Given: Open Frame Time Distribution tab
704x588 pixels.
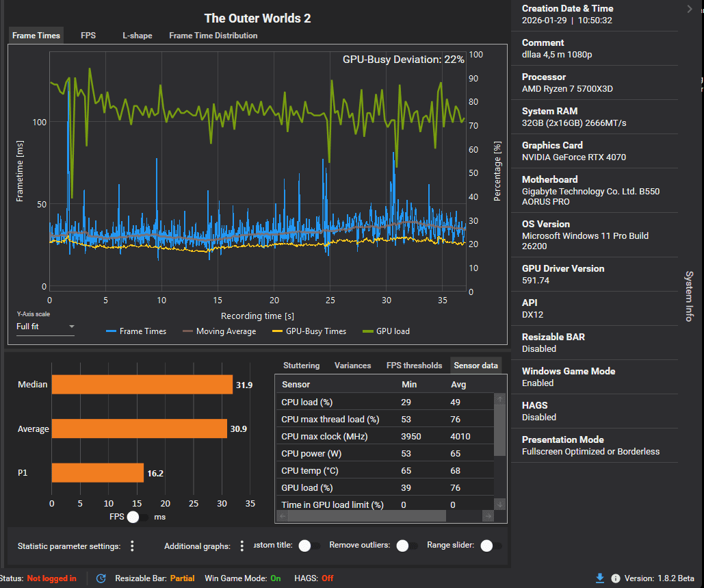Looking at the screenshot, I should click(x=213, y=36).
